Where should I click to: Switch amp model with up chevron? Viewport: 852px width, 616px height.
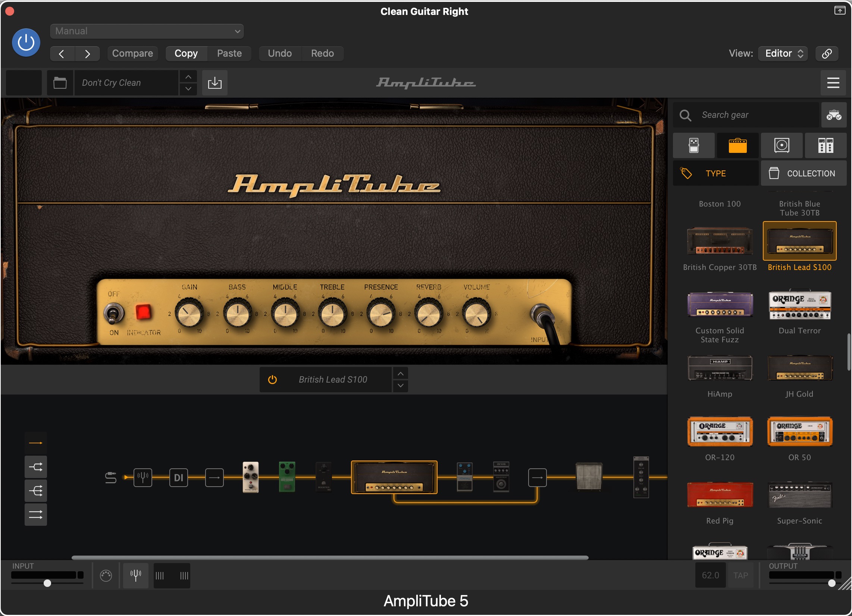click(401, 374)
